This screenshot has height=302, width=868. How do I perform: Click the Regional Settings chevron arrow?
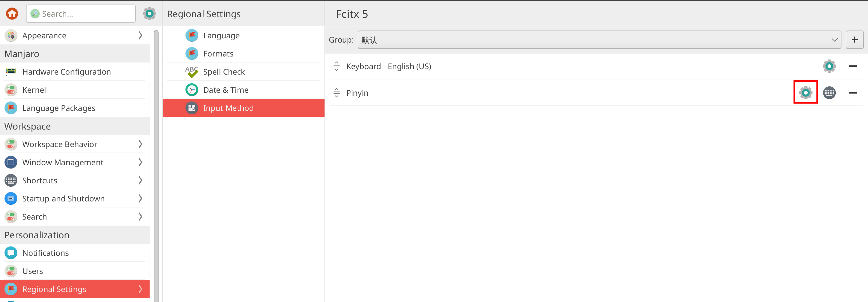click(x=141, y=289)
